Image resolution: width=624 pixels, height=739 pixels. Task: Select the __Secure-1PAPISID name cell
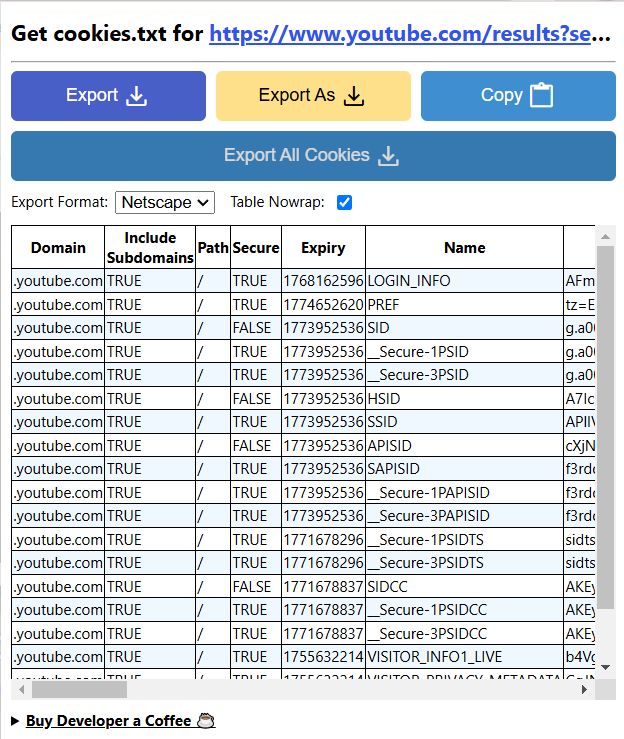click(464, 493)
